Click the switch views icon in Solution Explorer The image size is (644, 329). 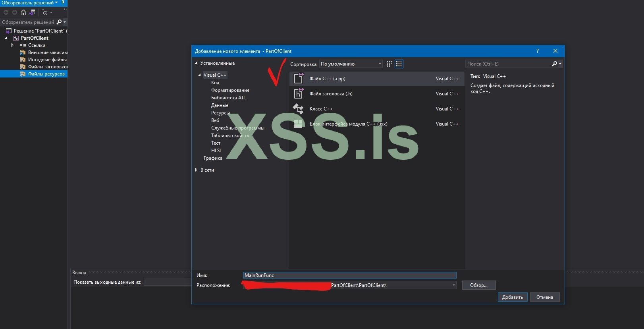[x=32, y=12]
